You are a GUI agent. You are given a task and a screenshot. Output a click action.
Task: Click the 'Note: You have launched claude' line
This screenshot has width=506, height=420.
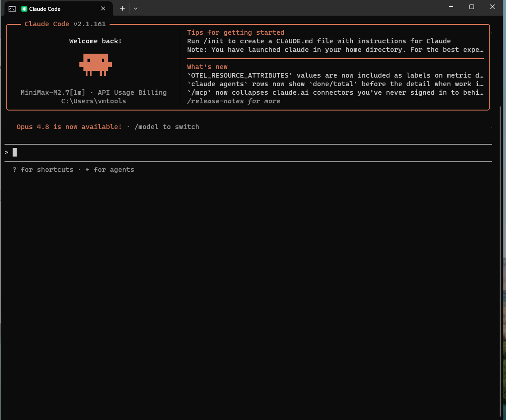[x=335, y=49]
